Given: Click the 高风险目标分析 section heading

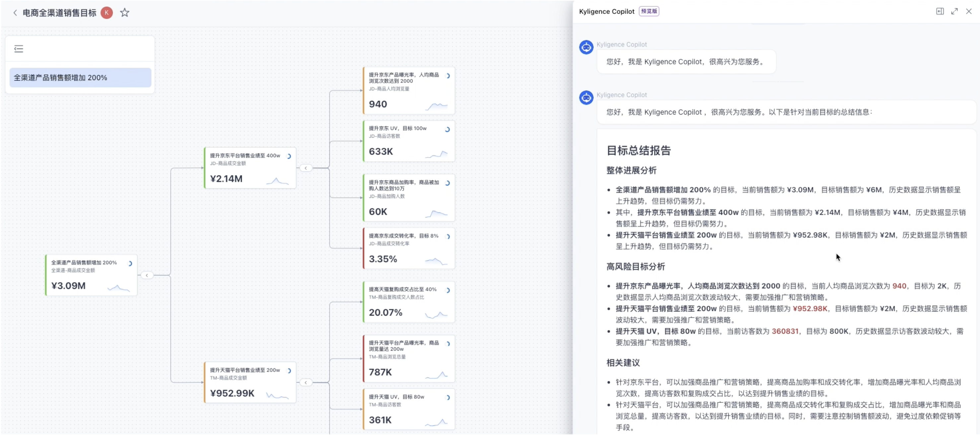Looking at the screenshot, I should (636, 267).
